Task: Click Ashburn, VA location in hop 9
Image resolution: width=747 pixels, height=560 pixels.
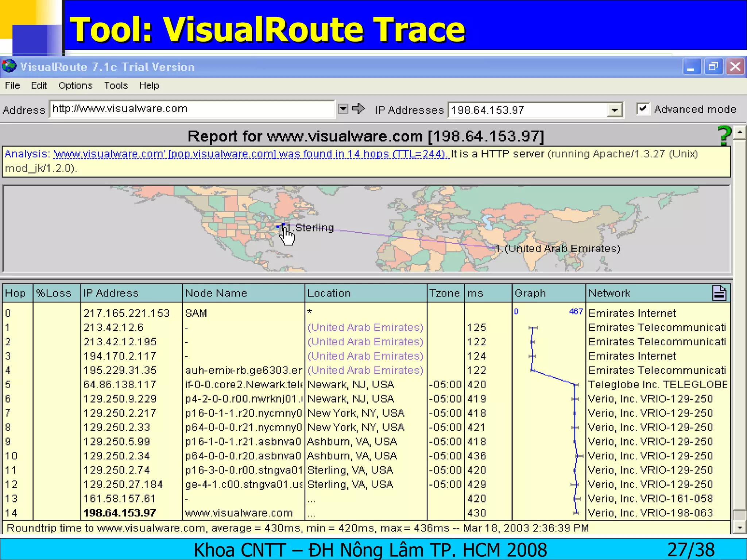Action: click(352, 442)
